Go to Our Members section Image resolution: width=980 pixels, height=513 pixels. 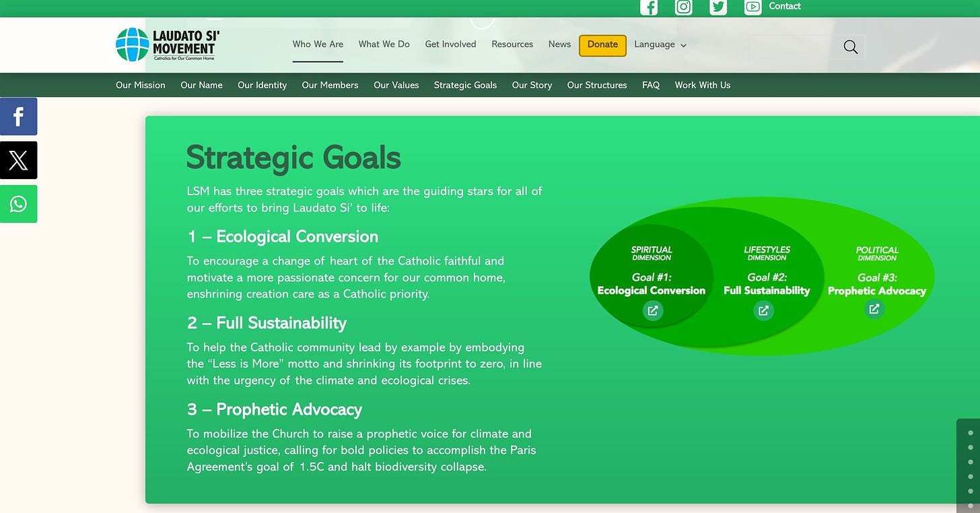tap(330, 85)
